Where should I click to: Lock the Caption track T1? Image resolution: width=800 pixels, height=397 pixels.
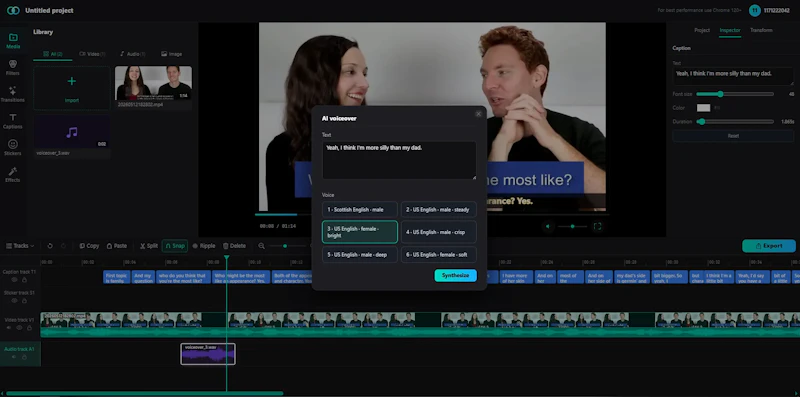tap(24, 280)
